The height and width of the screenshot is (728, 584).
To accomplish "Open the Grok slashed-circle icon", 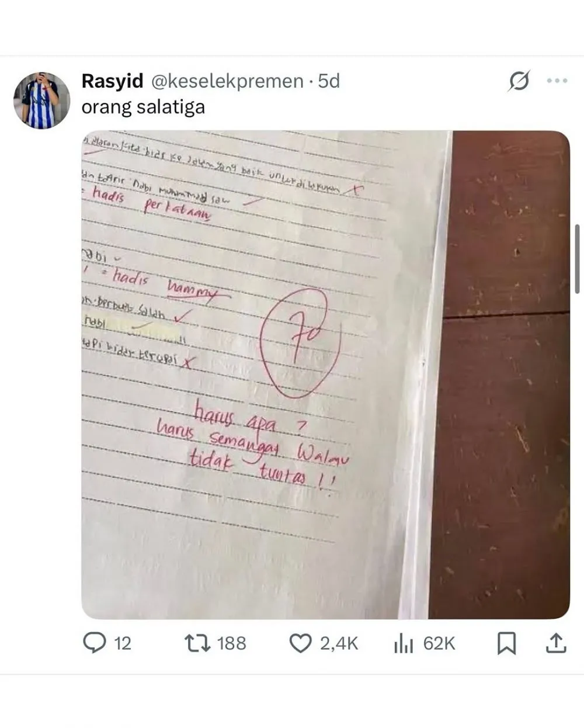I will point(519,81).
